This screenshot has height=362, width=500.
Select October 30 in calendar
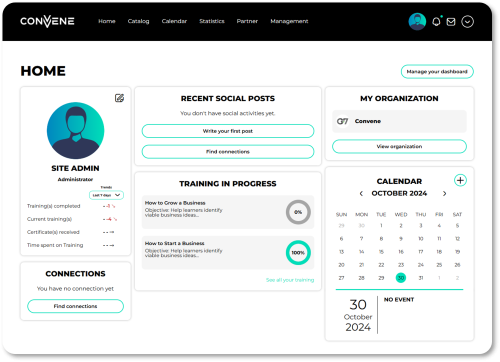pos(401,278)
